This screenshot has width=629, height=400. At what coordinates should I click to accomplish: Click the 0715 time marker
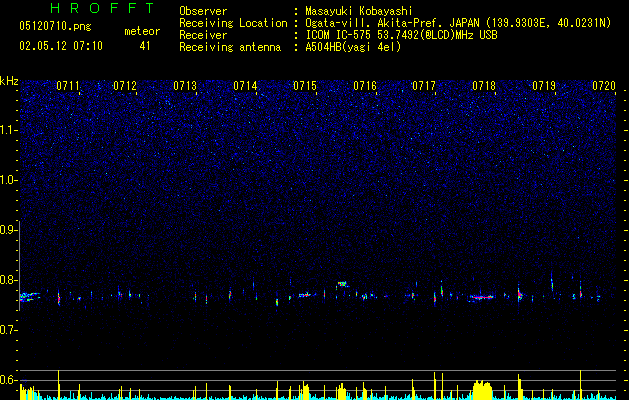[x=305, y=86]
